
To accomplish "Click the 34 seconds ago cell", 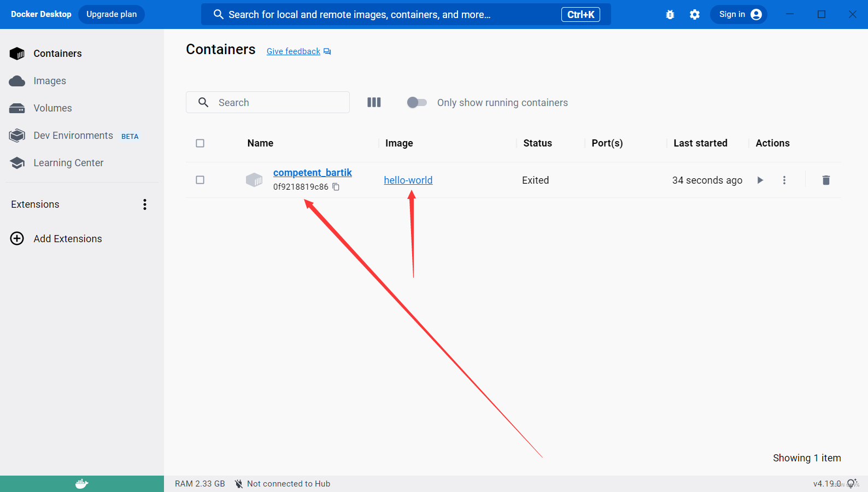I will pyautogui.click(x=707, y=180).
